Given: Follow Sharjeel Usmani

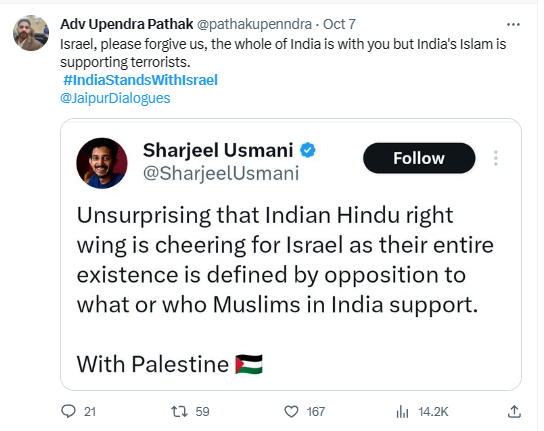Looking at the screenshot, I should (419, 158).
